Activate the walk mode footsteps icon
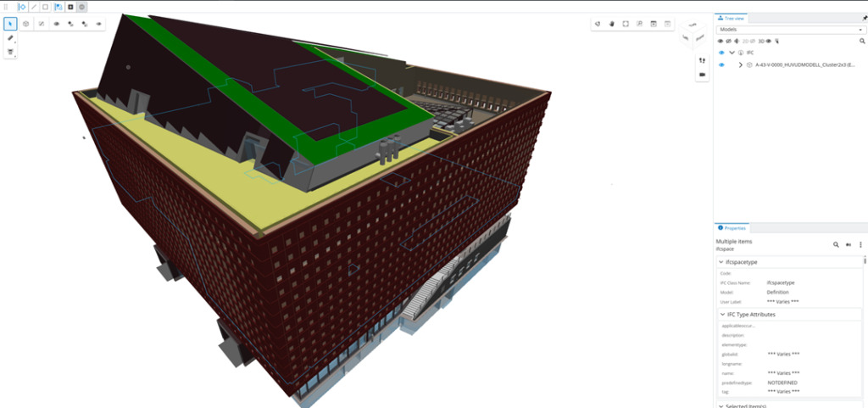Image resolution: width=868 pixels, height=408 pixels. click(702, 60)
